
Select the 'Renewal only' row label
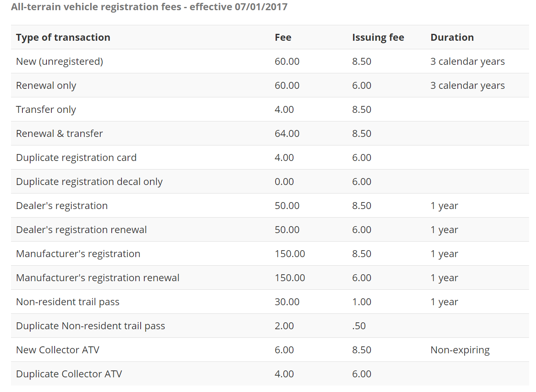(46, 86)
